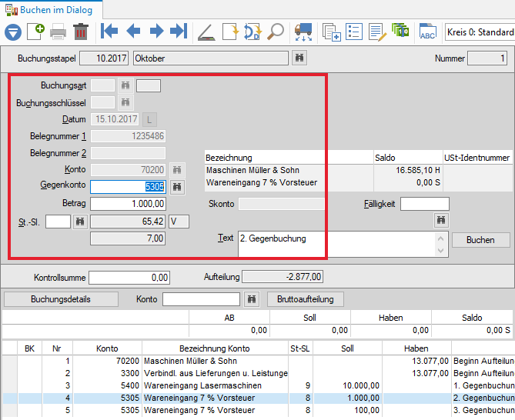Click binoculars next to Konto 70200
Screen dimensions: 515x420
click(x=177, y=170)
